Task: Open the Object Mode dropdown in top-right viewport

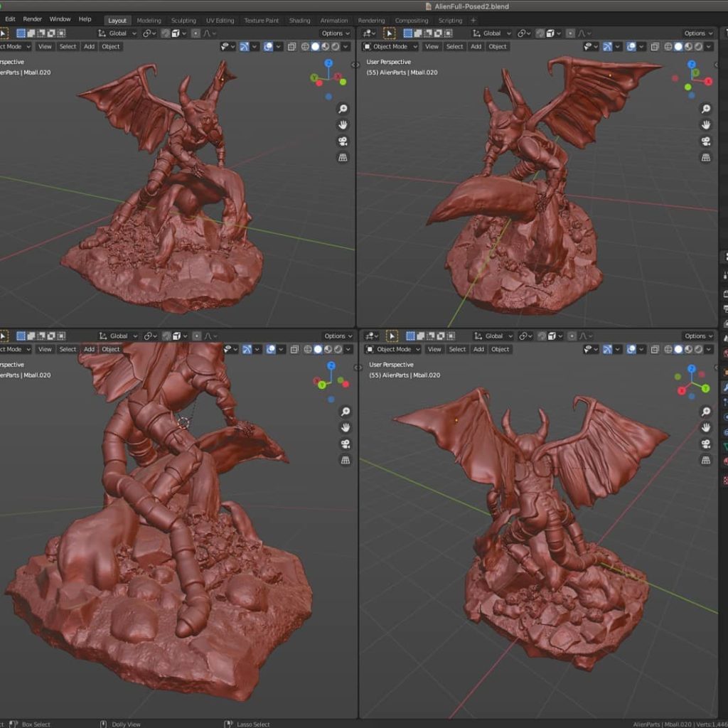Action: click(390, 46)
